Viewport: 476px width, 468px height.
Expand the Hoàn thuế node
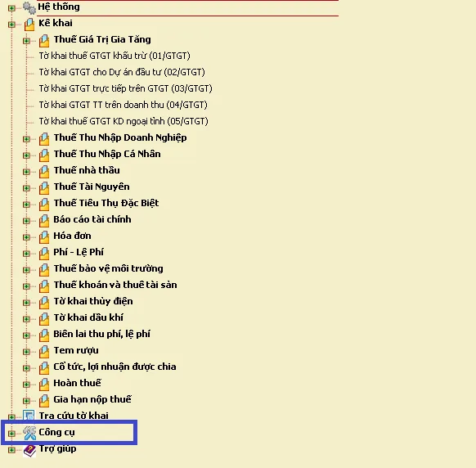click(26, 385)
